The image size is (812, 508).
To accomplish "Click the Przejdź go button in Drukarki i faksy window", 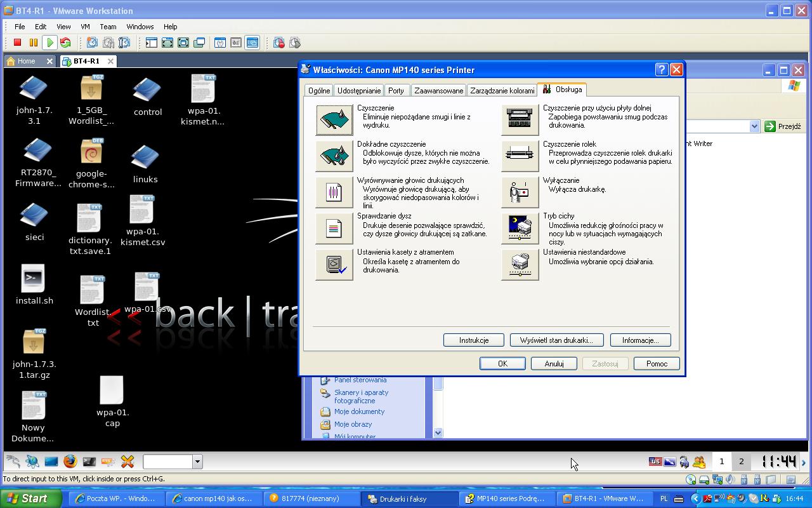I will [x=783, y=126].
